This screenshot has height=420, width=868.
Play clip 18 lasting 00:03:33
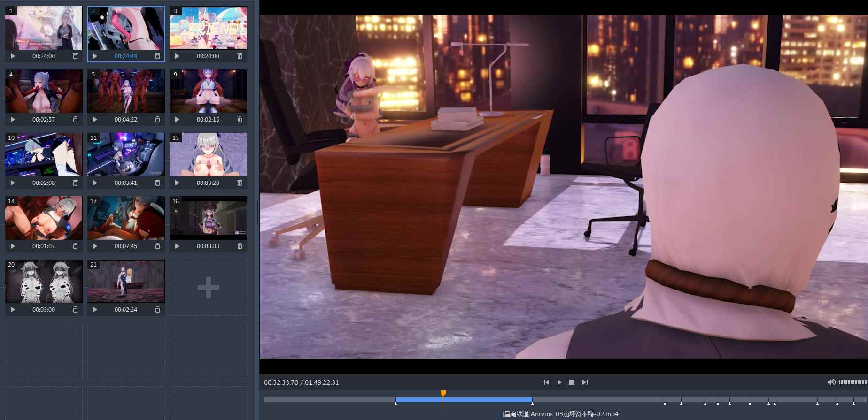click(x=177, y=246)
